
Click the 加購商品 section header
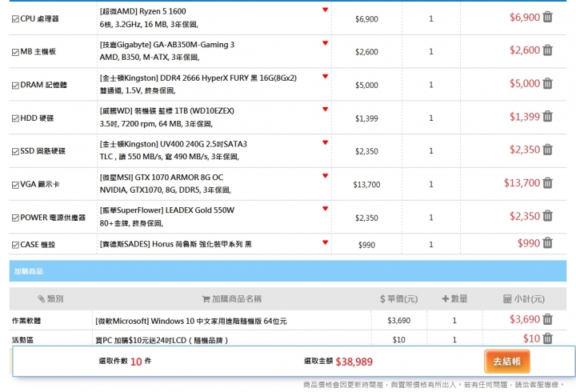pyautogui.click(x=288, y=271)
